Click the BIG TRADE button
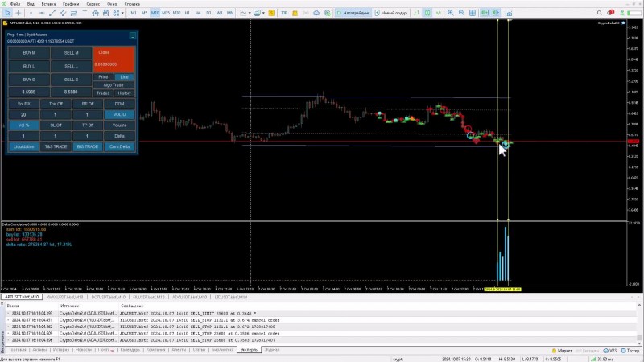Screen dimensions: 644x362 tap(88, 146)
